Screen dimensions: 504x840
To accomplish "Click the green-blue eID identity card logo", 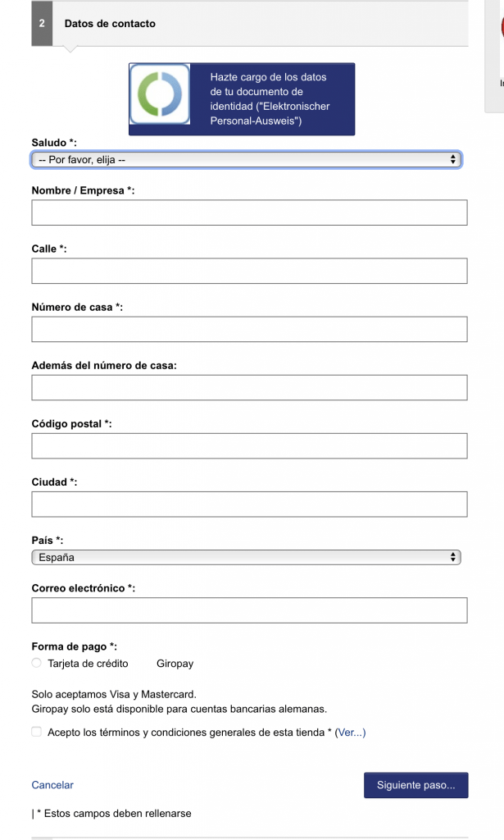I will click(160, 95).
